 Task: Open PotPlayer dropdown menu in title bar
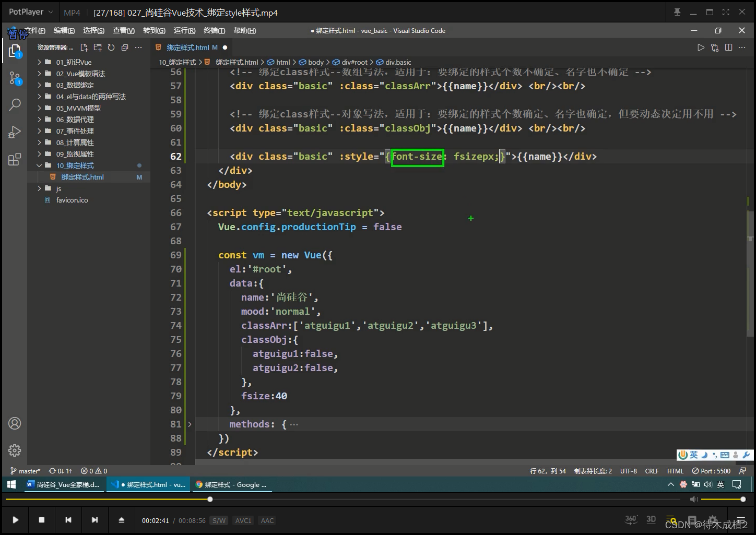tap(31, 12)
